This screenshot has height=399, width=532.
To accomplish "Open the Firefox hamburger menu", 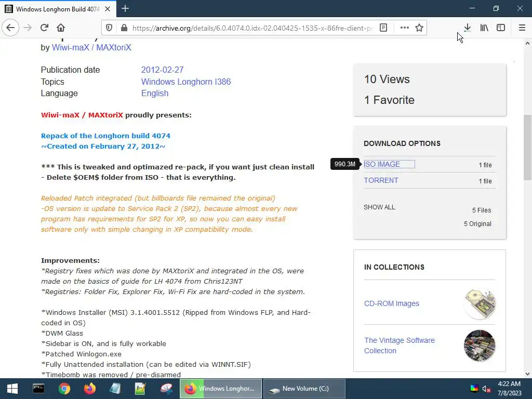I will click(x=522, y=28).
